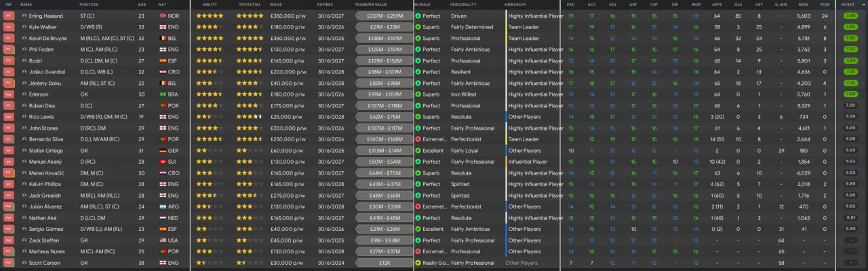868x271 pixels.
Task: Click the Croatia flag in Joško Gvardiol's row
Action: pos(162,72)
